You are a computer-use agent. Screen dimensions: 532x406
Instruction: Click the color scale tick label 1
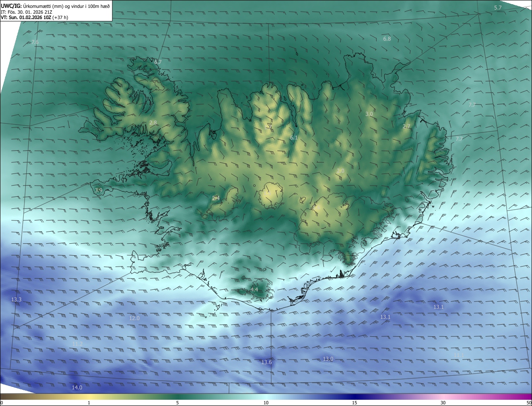point(89,403)
